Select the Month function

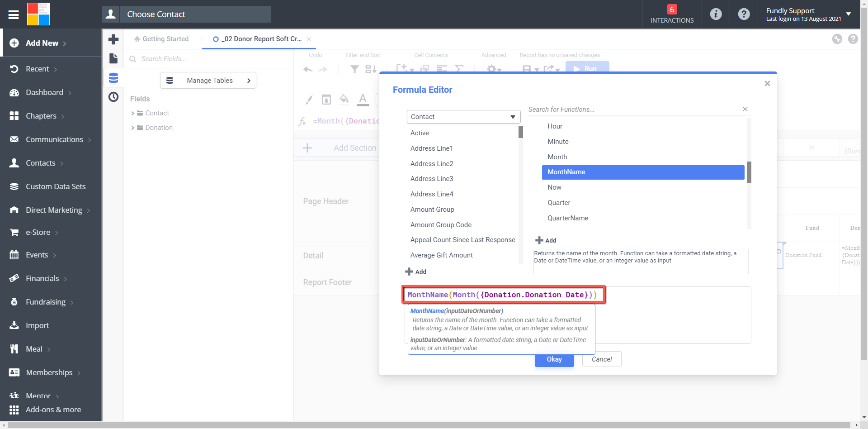coord(557,157)
